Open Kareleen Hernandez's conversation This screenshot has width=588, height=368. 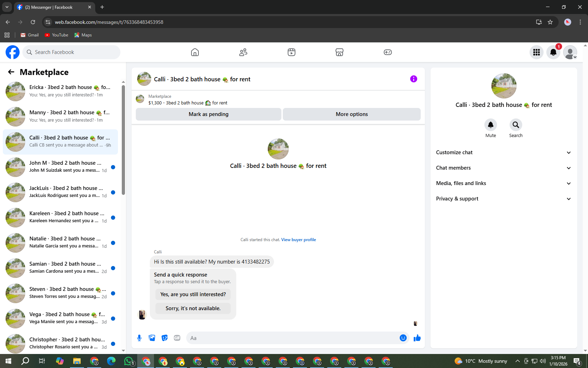(61, 217)
